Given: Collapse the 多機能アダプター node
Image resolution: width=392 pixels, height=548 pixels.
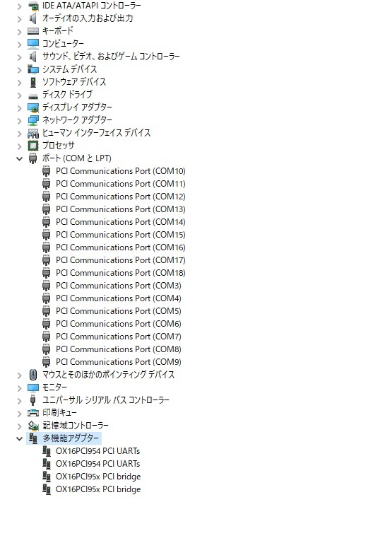Looking at the screenshot, I should 19,438.
